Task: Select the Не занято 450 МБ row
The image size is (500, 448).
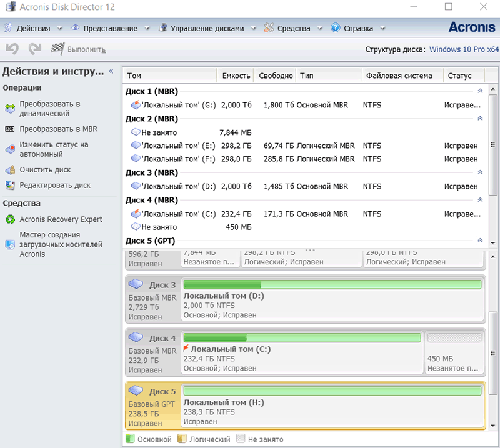Action: pyautogui.click(x=306, y=227)
